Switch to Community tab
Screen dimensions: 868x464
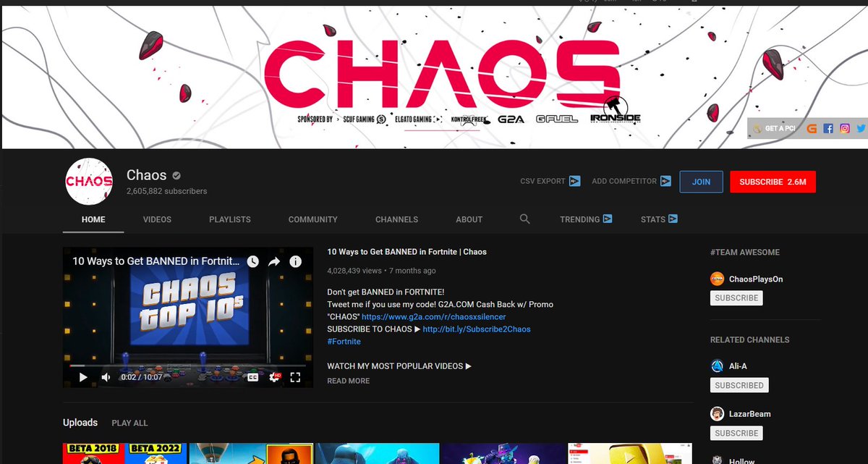pyautogui.click(x=312, y=219)
